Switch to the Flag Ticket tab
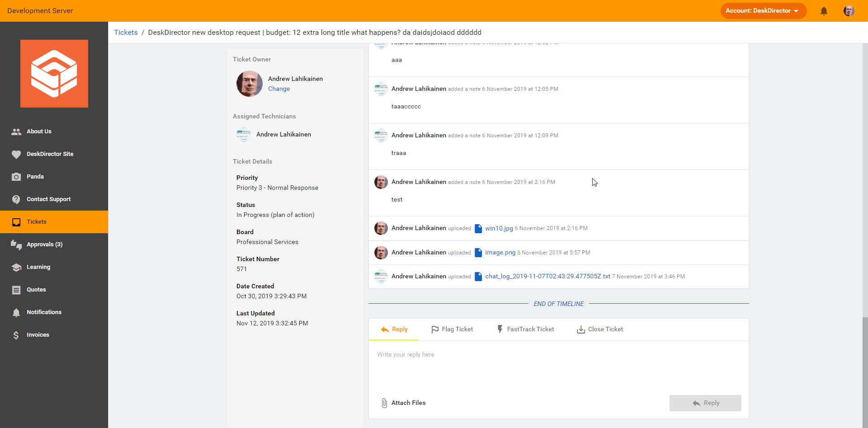The image size is (868, 428). (x=452, y=329)
